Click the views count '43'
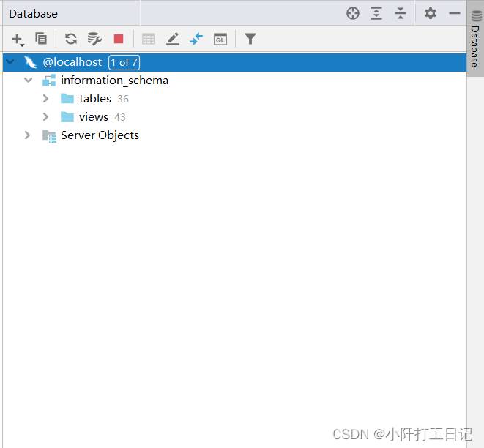 click(x=120, y=117)
